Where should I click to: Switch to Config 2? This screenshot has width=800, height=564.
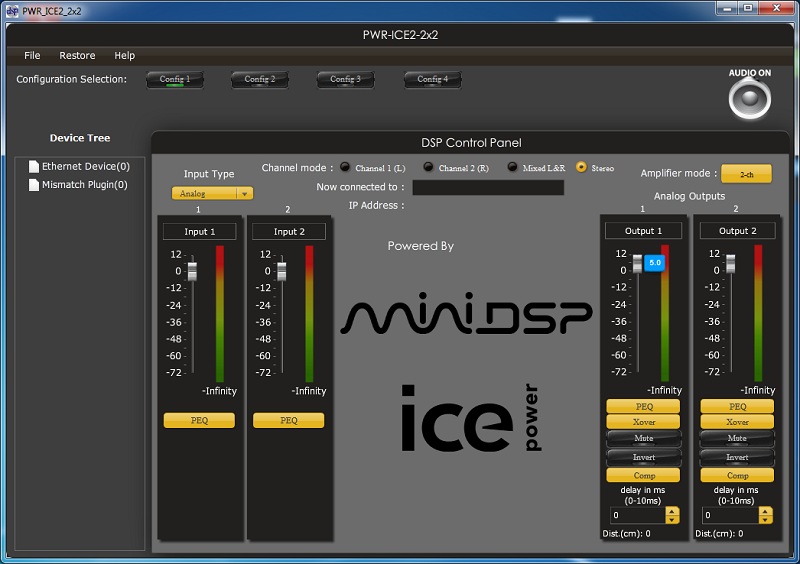point(259,79)
